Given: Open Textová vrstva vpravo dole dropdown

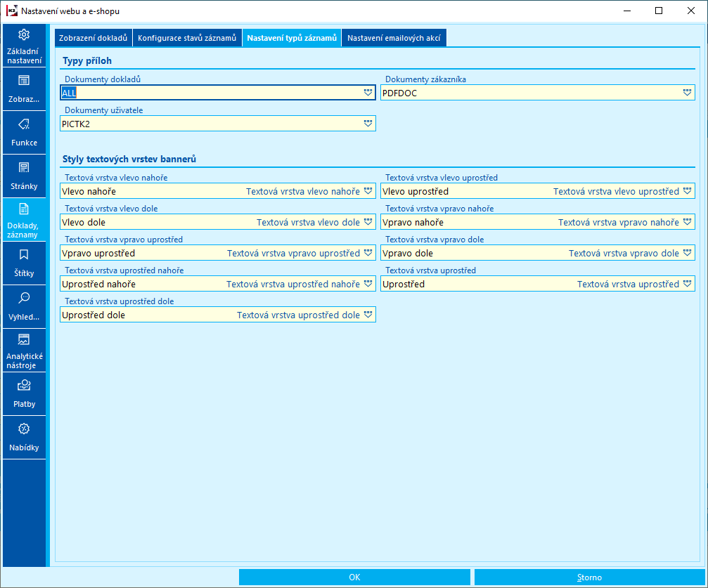Looking at the screenshot, I should 687,253.
